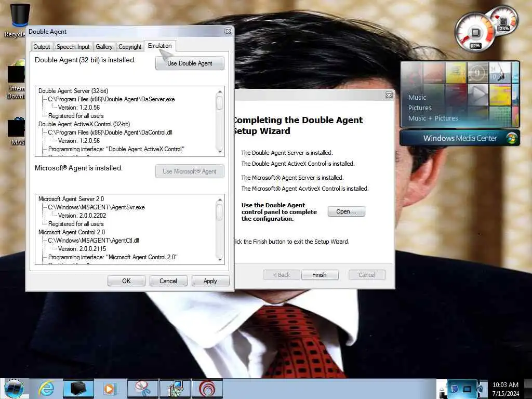Click the wizard's greyed Cancel button
532x399 pixels.
tap(367, 275)
